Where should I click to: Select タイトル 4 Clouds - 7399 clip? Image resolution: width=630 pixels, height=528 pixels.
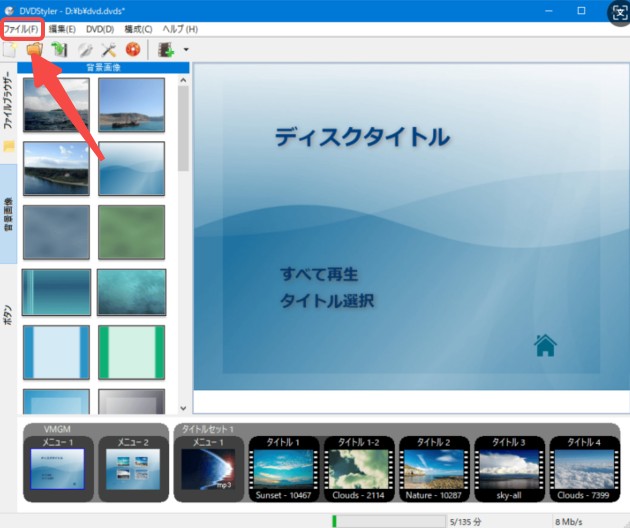point(584,469)
